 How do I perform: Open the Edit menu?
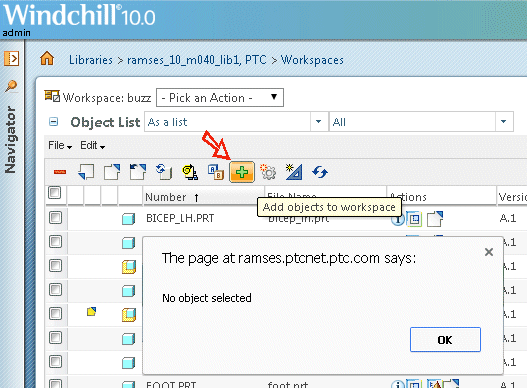pos(92,145)
